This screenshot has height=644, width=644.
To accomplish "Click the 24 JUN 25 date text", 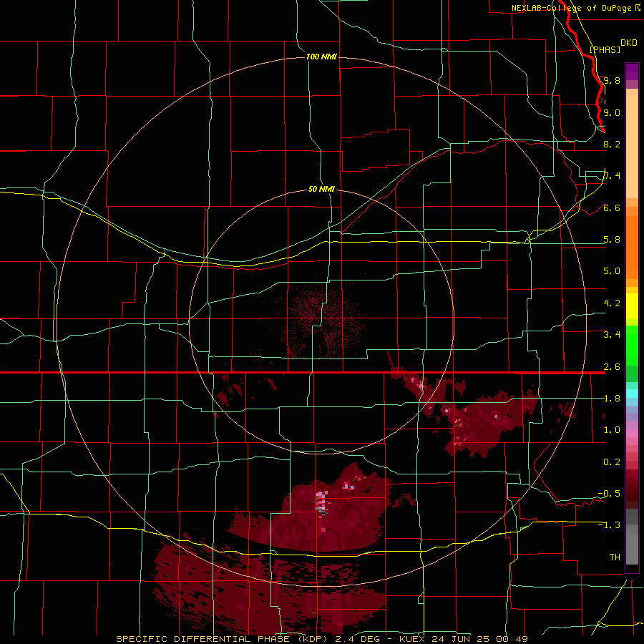I will pyautogui.click(x=460, y=639).
